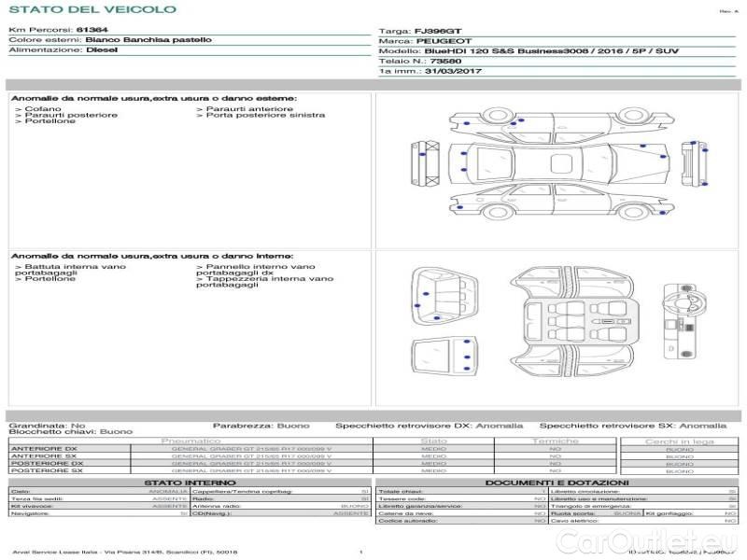
Task: Click the Parabrezza: Buono field
Action: [x=261, y=426]
